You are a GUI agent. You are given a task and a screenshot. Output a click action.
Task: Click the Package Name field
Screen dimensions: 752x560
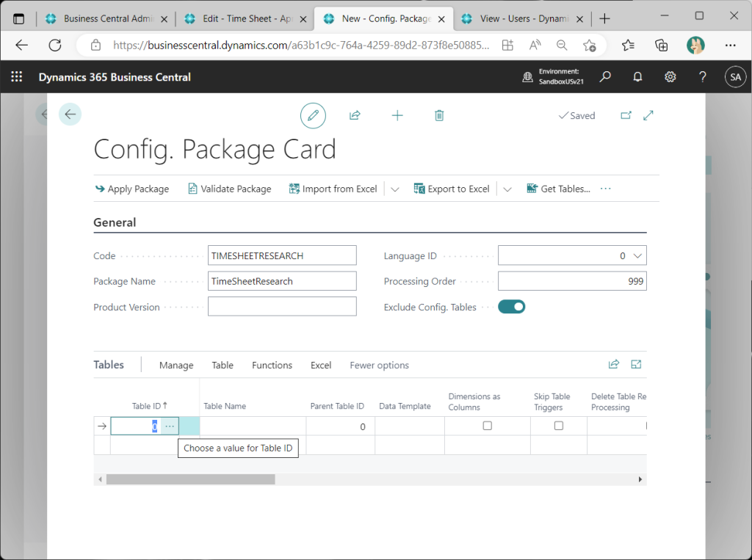point(282,281)
